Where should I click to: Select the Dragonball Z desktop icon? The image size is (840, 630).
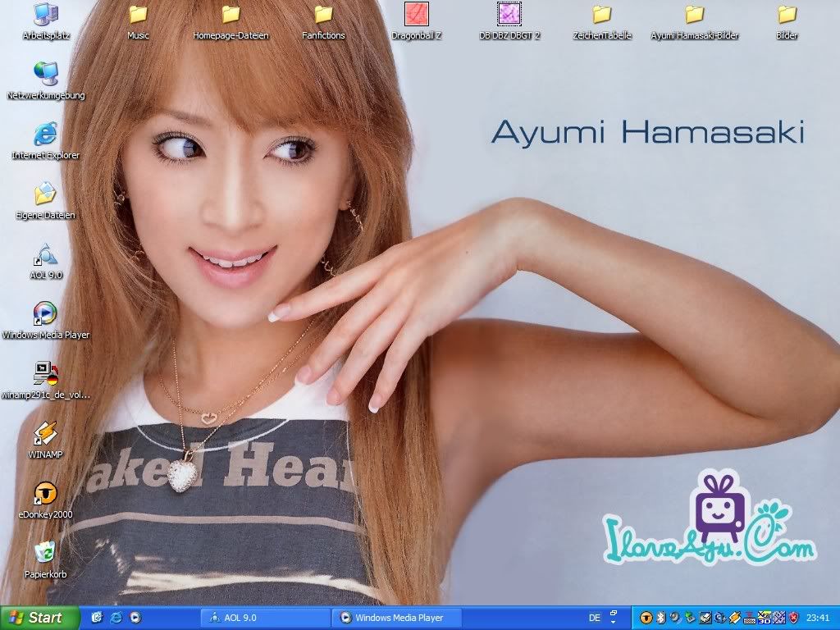[416, 21]
